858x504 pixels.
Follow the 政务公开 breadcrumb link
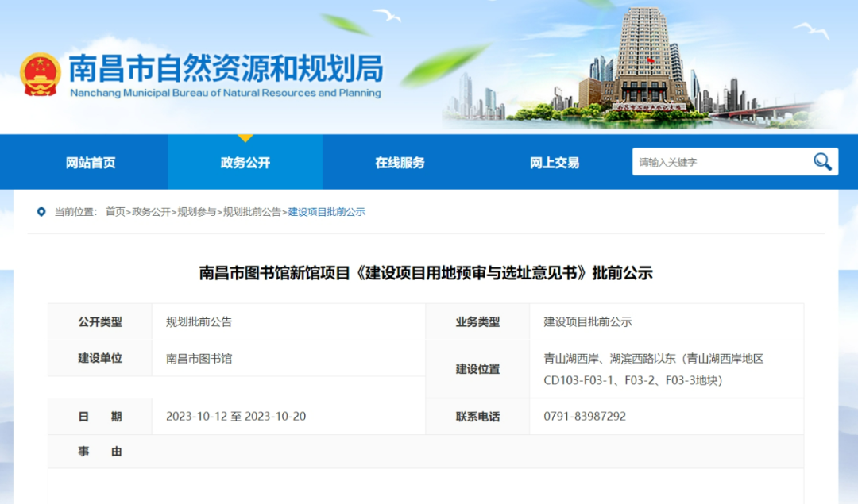point(151,212)
